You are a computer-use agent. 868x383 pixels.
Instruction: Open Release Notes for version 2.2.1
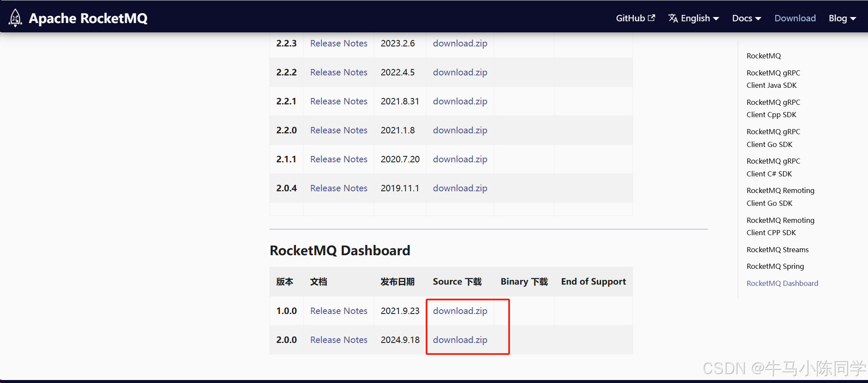pyautogui.click(x=338, y=101)
